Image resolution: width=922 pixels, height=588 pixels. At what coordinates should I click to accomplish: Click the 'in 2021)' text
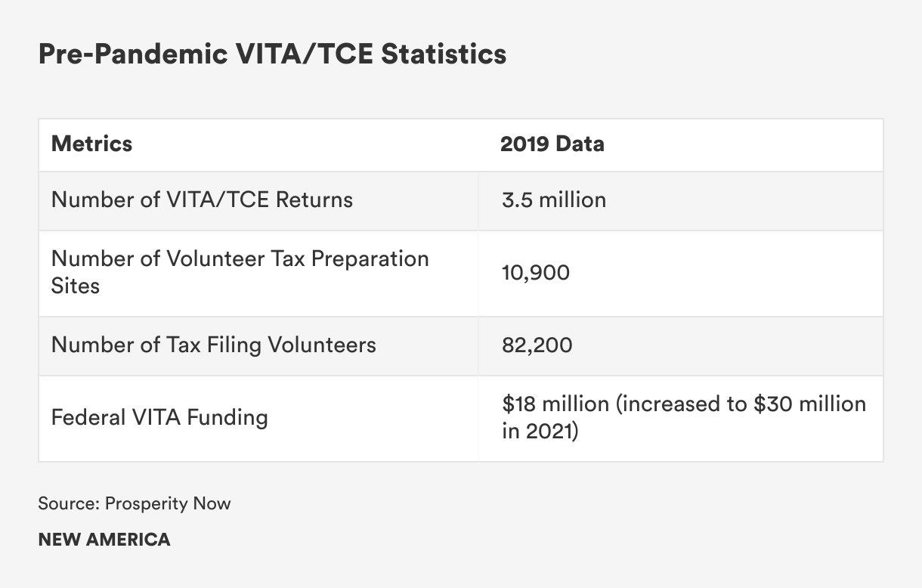pos(540,432)
